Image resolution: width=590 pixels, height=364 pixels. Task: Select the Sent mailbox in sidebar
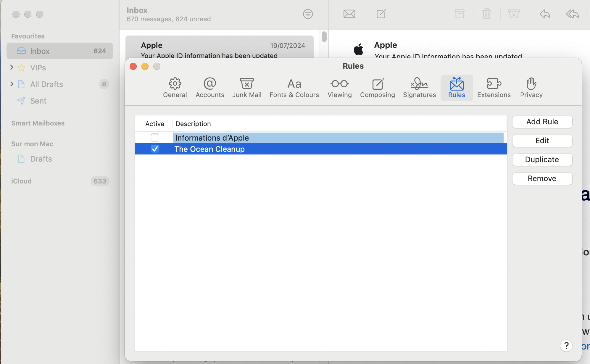(x=38, y=101)
